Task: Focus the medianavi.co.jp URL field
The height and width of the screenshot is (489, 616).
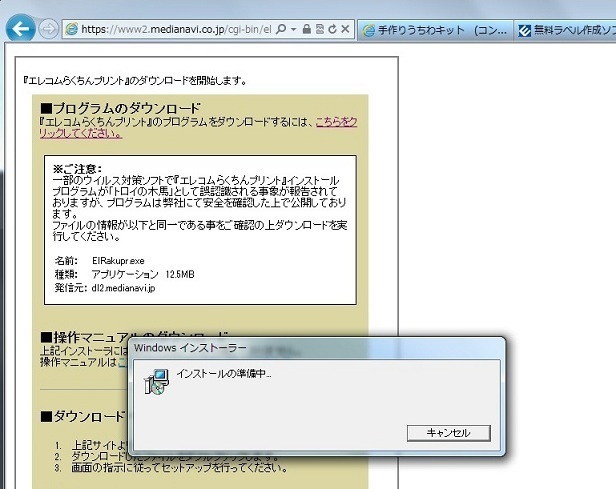Action: 176,29
